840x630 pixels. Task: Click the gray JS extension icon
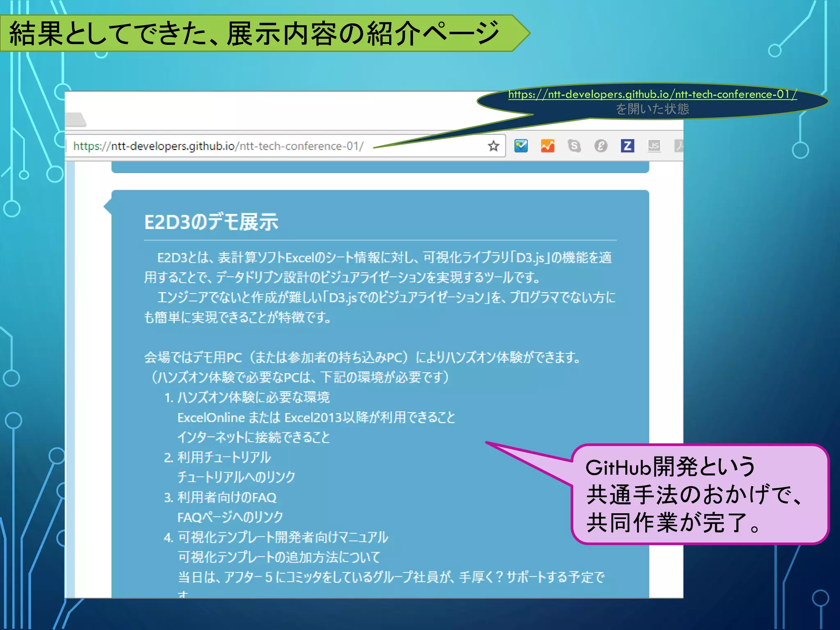[654, 146]
